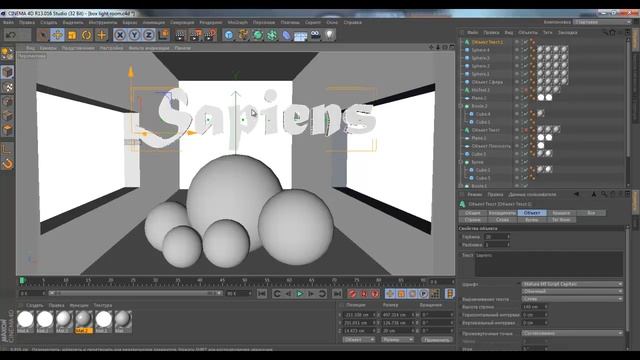The height and width of the screenshot is (360, 640).
Task: Add a primitive cube object icon
Action: [229, 36]
